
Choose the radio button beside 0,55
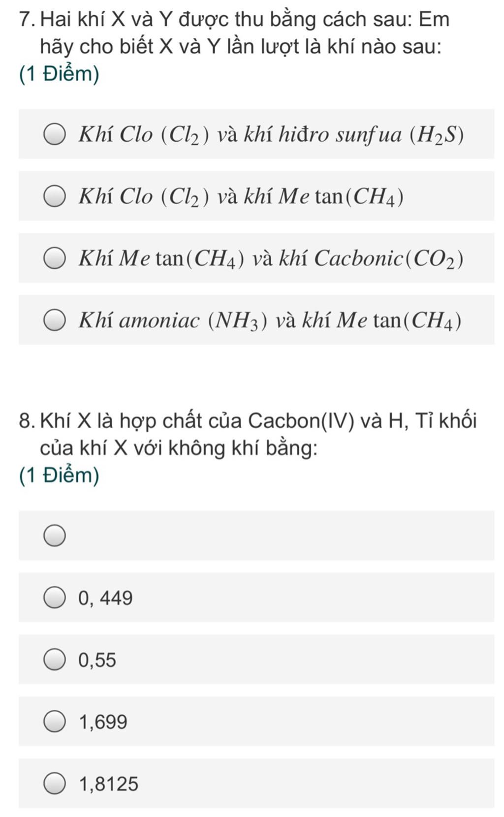(55, 660)
